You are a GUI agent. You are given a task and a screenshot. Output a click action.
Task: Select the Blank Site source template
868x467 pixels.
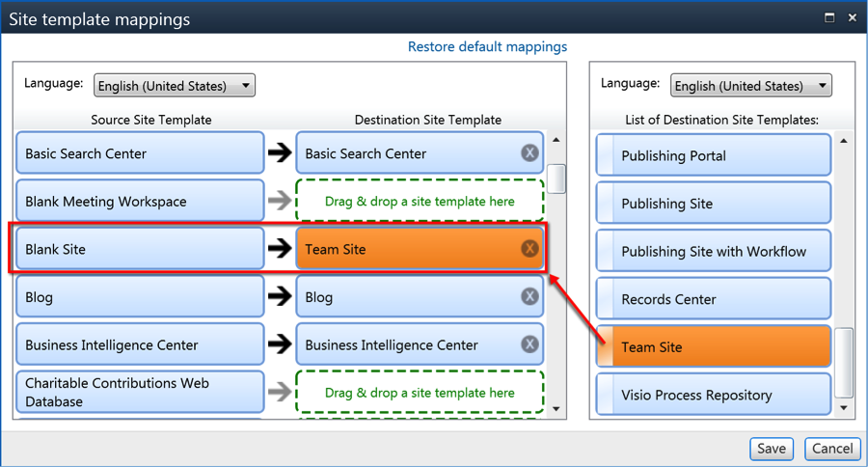click(140, 249)
